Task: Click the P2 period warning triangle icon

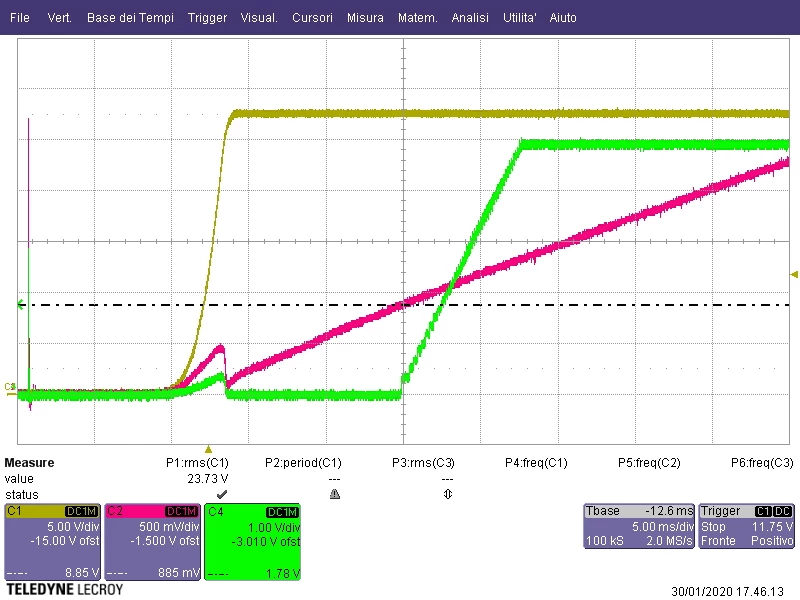Action: (335, 494)
